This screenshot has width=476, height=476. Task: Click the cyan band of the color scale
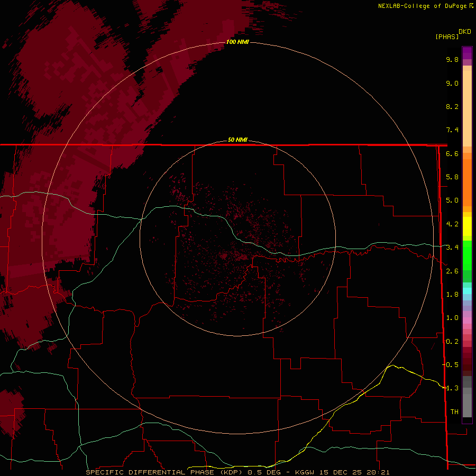click(467, 291)
